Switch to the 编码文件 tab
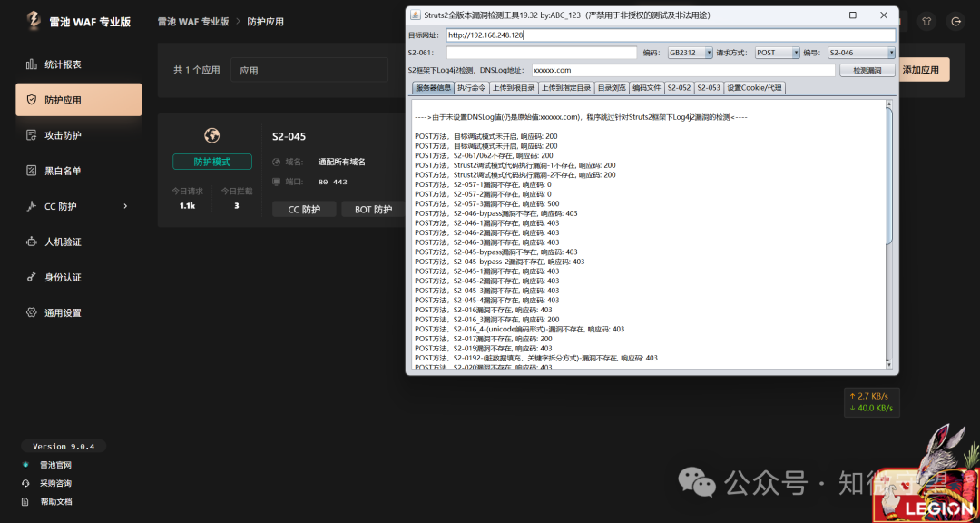 [646, 88]
